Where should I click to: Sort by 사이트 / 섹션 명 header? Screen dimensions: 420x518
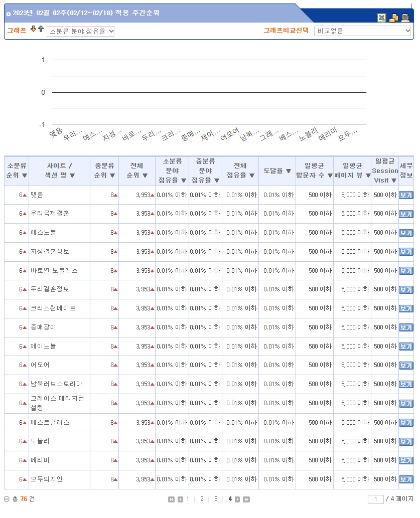click(60, 170)
